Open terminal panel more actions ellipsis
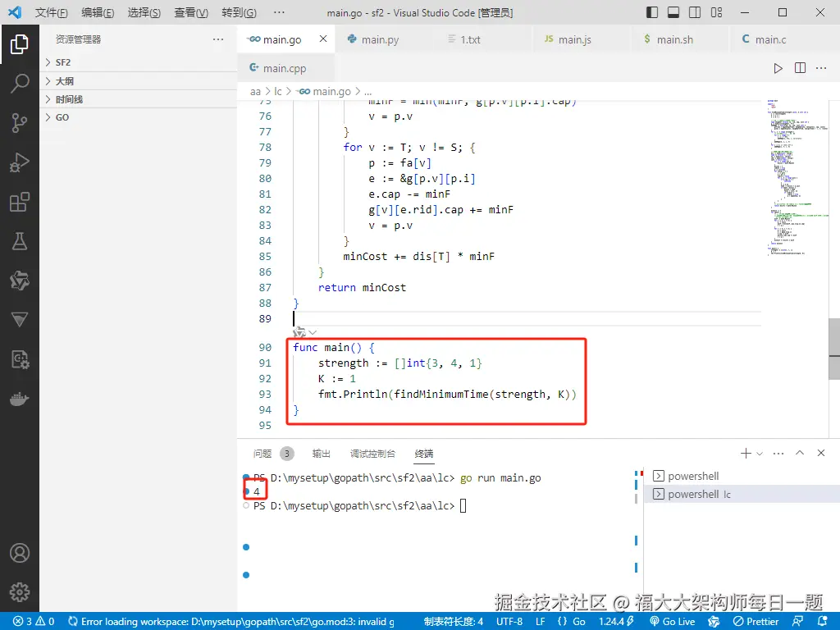Screen dimensions: 840x630 (x=778, y=453)
